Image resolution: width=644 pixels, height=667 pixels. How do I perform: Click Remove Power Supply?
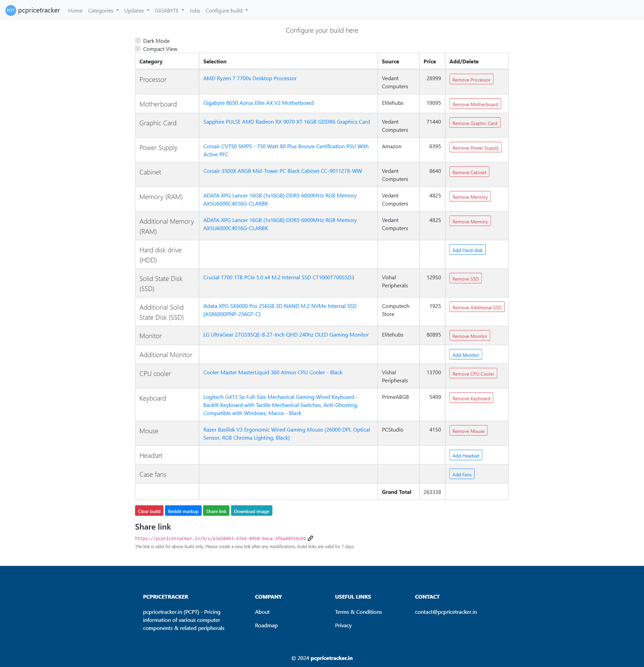point(475,148)
